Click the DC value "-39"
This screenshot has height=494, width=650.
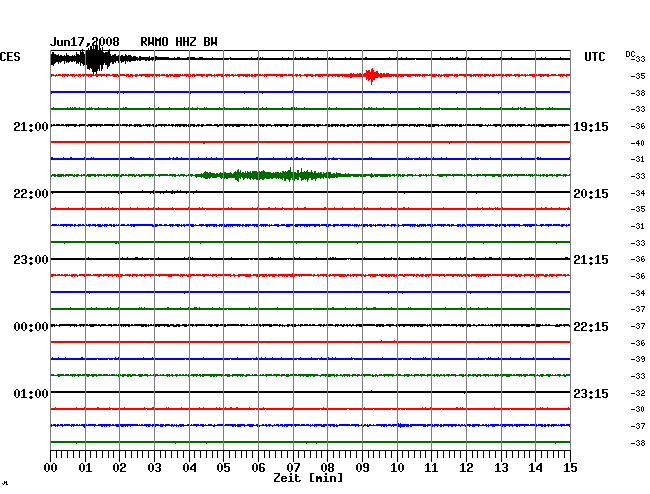(x=638, y=359)
